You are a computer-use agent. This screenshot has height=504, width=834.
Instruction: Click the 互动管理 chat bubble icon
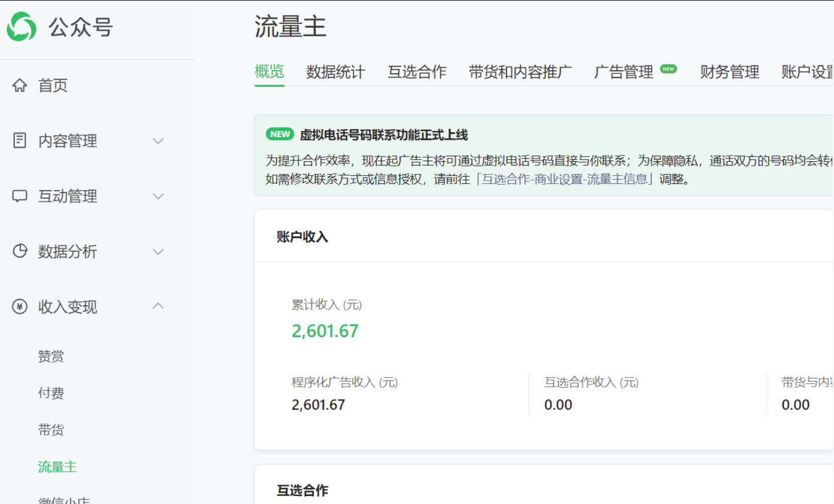[x=21, y=196]
